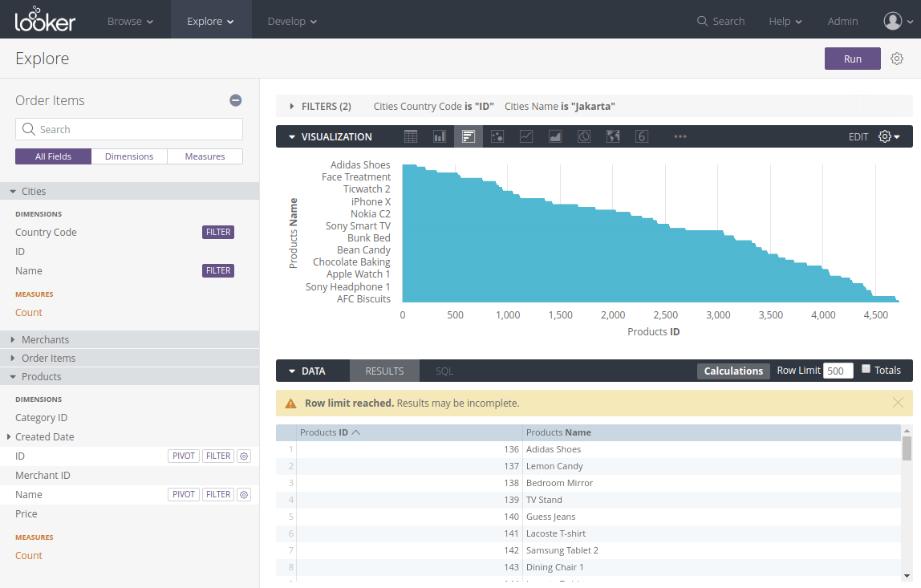This screenshot has width=921, height=588.
Task: Click the Run button
Action: (x=852, y=59)
